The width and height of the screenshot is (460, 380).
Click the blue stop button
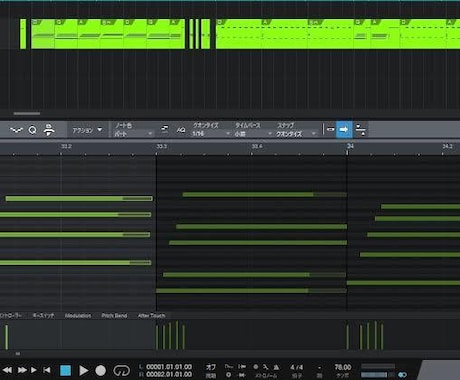point(66,370)
